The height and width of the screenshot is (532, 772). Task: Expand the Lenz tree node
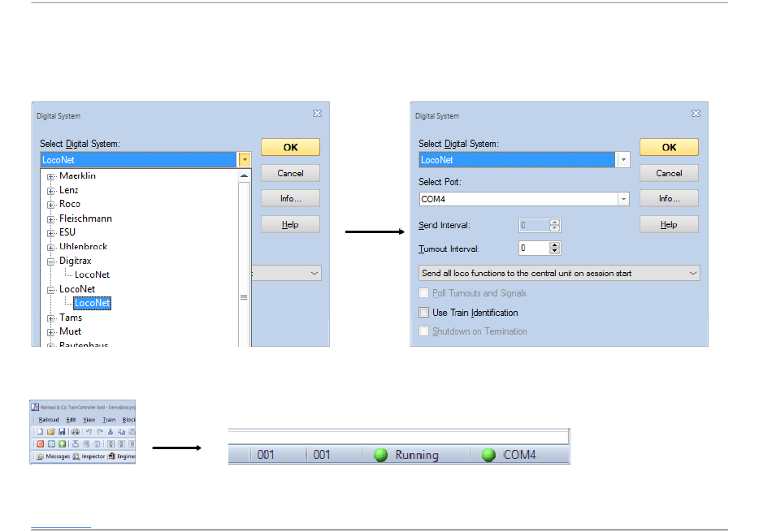50,190
